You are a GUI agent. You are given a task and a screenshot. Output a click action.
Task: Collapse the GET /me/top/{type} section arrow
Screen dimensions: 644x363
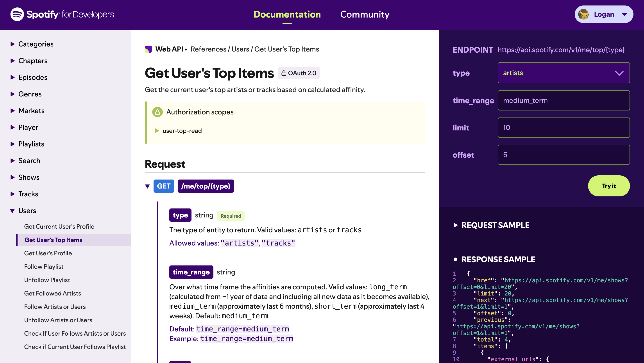(x=147, y=186)
